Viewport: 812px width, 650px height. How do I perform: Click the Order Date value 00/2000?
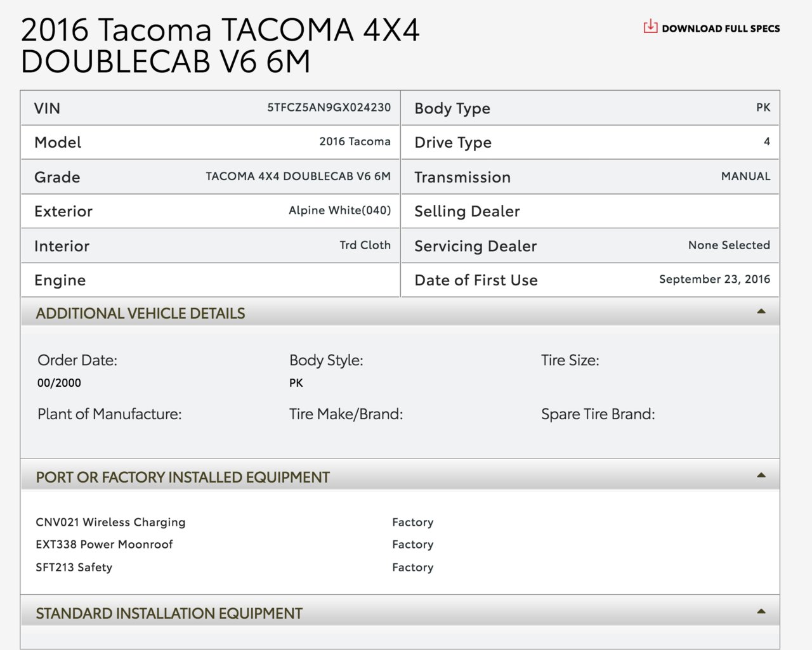(x=59, y=383)
